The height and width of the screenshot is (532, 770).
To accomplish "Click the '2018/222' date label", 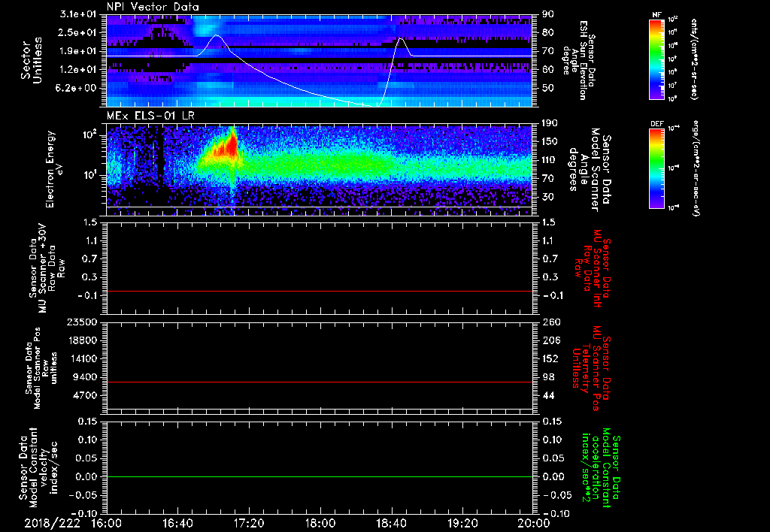I will (52, 523).
